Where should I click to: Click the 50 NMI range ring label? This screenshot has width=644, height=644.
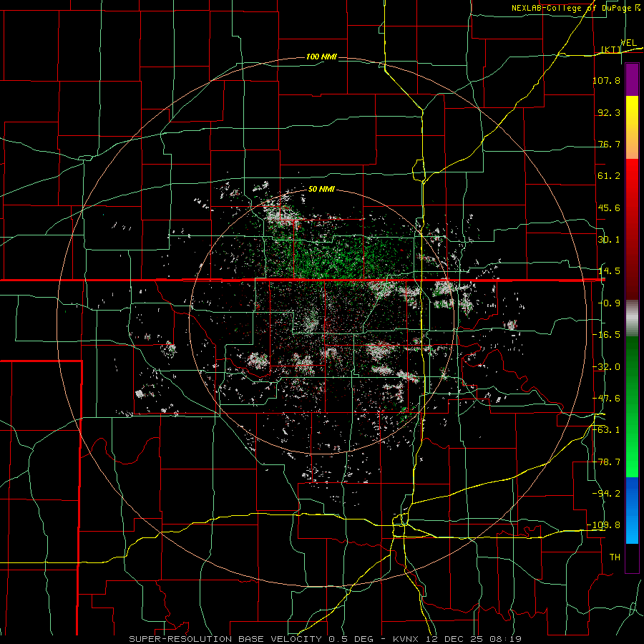tap(321, 189)
